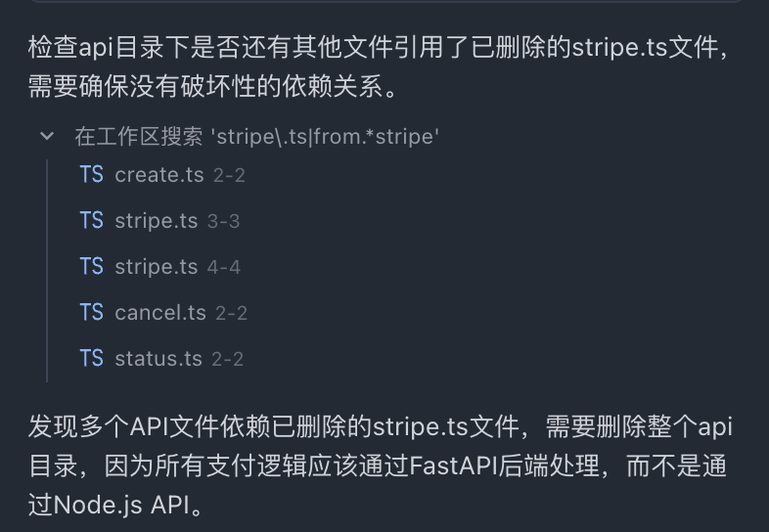769x532 pixels.
Task: Click the TS icon beside status.ts
Action: (92, 359)
